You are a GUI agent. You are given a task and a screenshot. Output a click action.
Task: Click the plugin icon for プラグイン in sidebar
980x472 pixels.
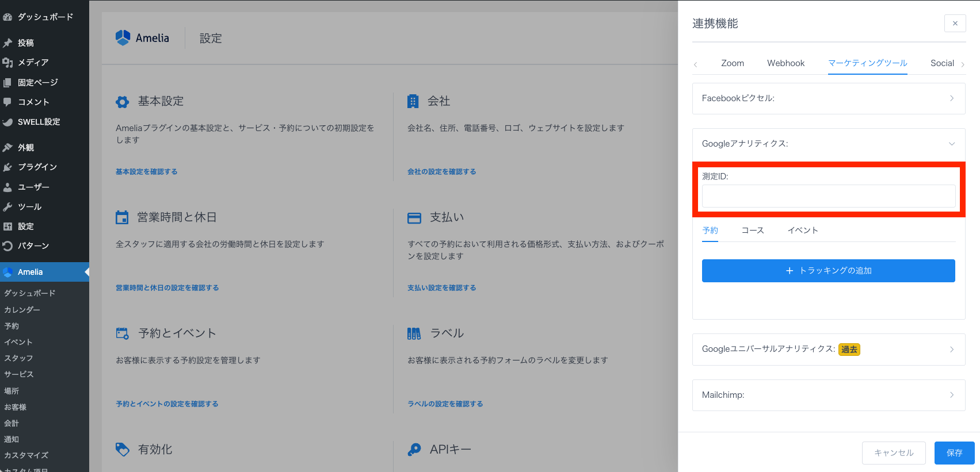[x=7, y=167]
